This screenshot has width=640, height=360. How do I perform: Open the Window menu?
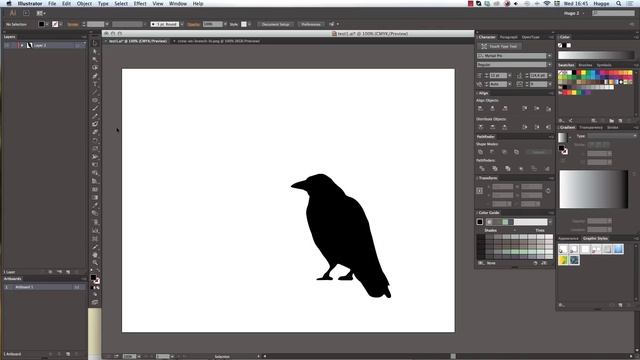[x=178, y=4]
